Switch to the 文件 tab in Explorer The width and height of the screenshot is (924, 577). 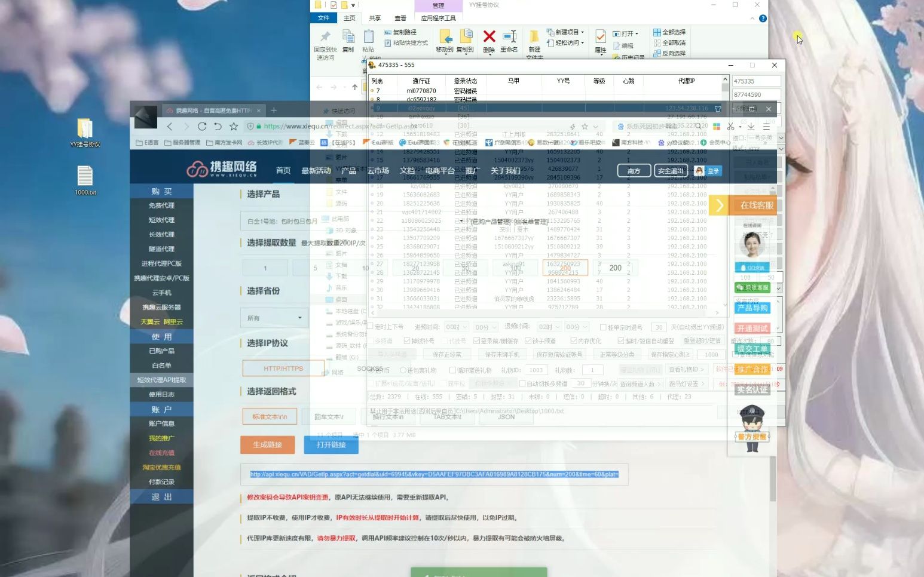tap(323, 18)
